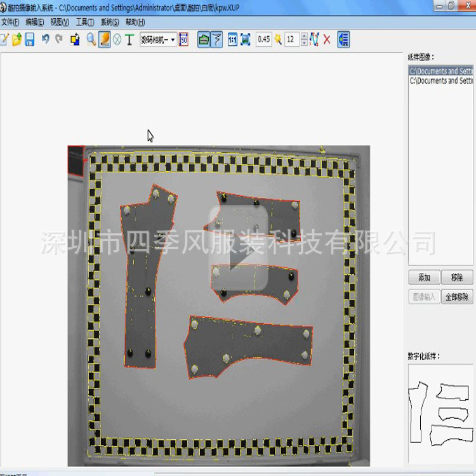Image resolution: width=476 pixels, height=476 pixels.
Task: Open the 视图(V) menu
Action: [60, 22]
